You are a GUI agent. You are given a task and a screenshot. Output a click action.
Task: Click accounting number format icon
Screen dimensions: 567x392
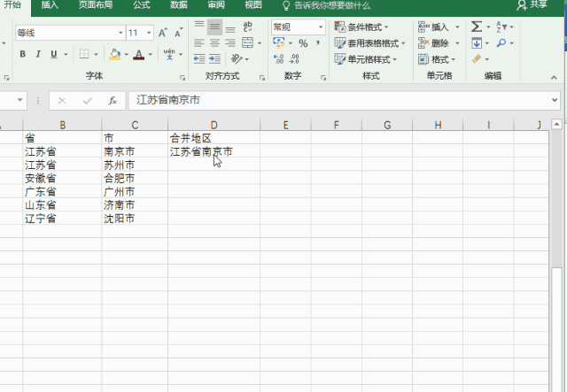[278, 42]
